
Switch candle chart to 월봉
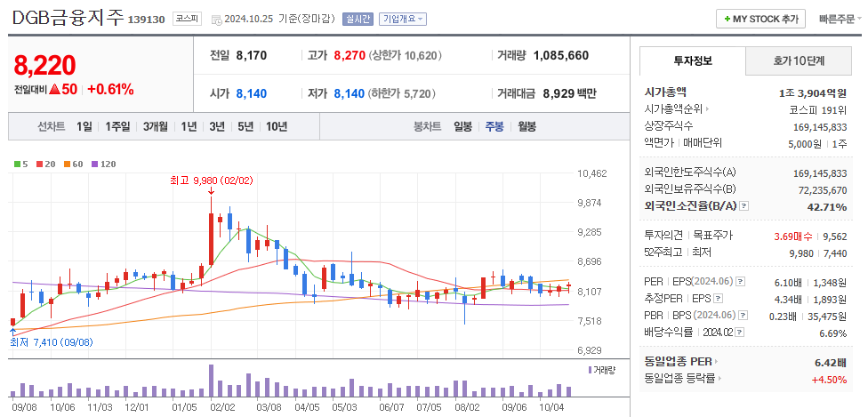[527, 127]
